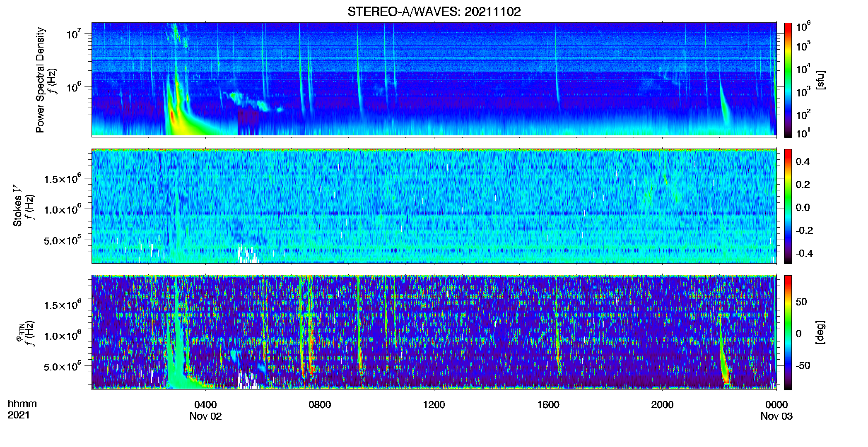
Task: Click the 0.4 Stokes colorbar value
Action: point(803,162)
